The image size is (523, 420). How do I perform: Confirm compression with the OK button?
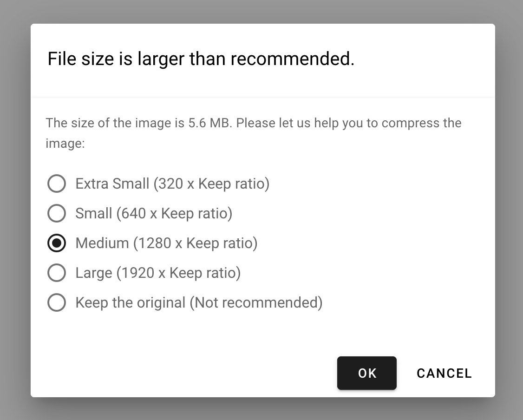point(367,373)
